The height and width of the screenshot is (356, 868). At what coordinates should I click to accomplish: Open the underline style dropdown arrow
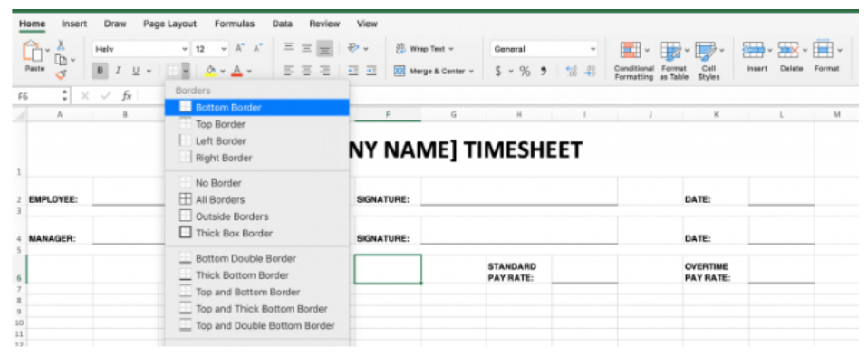point(149,71)
